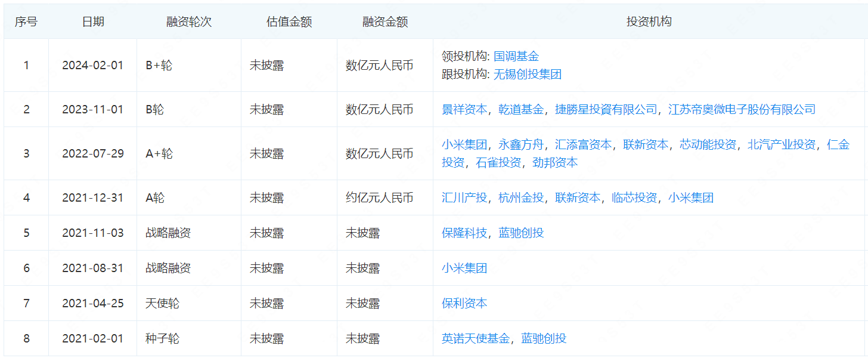This screenshot has height=358, width=868.
Task: Select the date 2021-12-31 cell
Action: [93, 197]
